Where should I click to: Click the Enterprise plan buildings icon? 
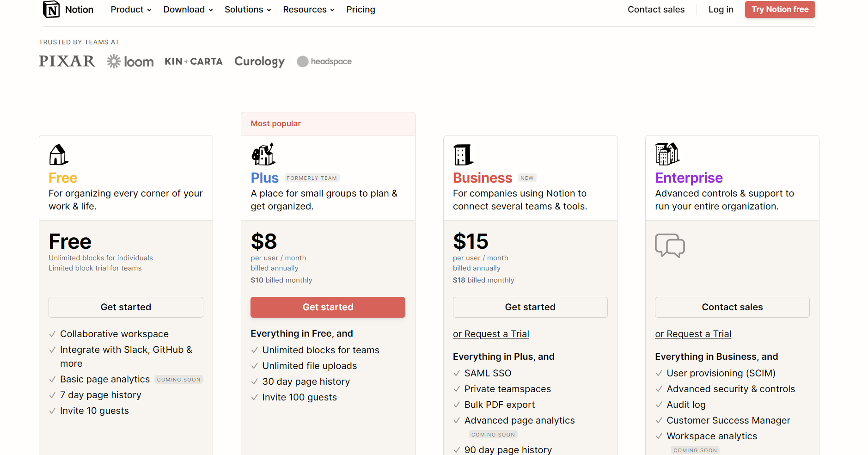[x=667, y=154]
